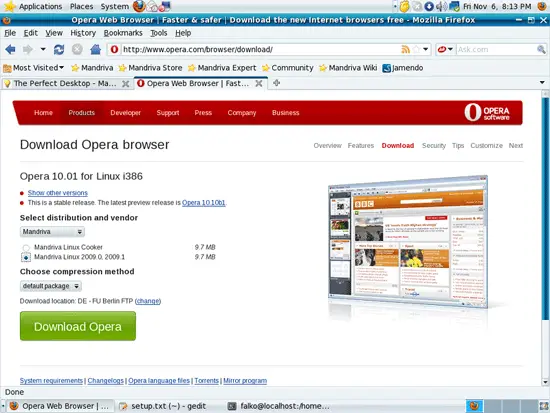Viewport: 550px width, 413px height.
Task: Go to the Home page icon
Action: click(95, 49)
